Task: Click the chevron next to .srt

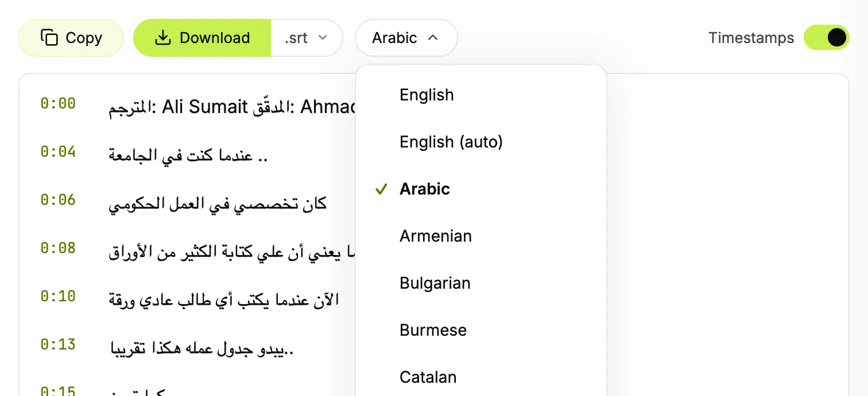Action: click(x=323, y=38)
